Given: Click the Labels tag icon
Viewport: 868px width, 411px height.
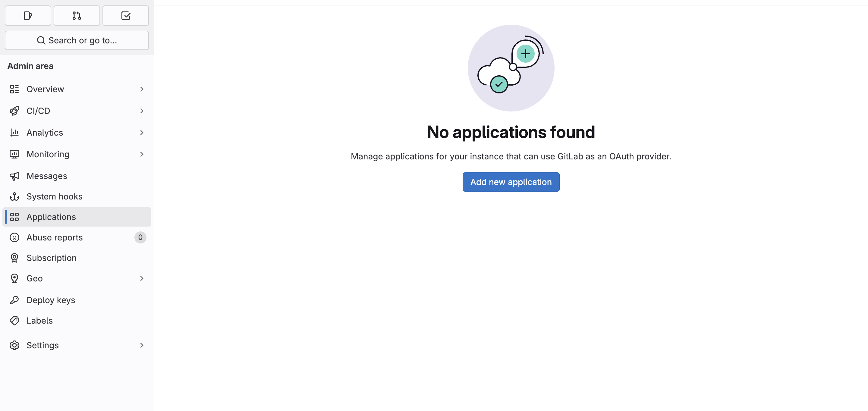Looking at the screenshot, I should pos(14,320).
